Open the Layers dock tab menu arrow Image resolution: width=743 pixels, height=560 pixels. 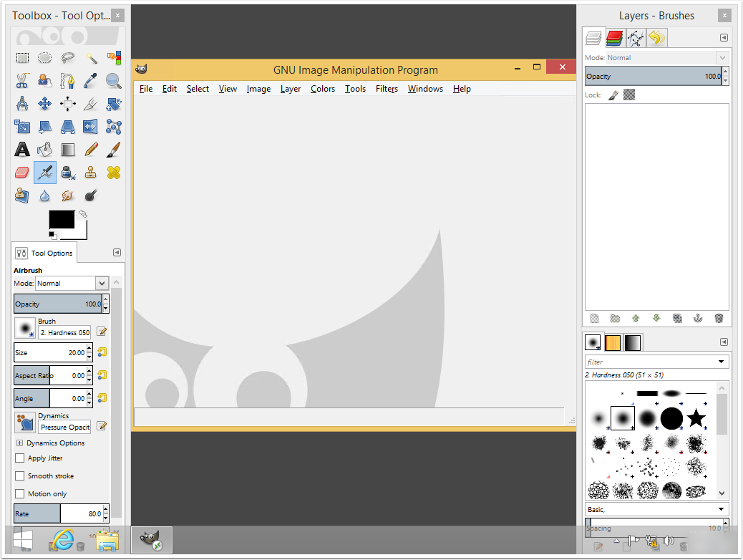coord(724,37)
